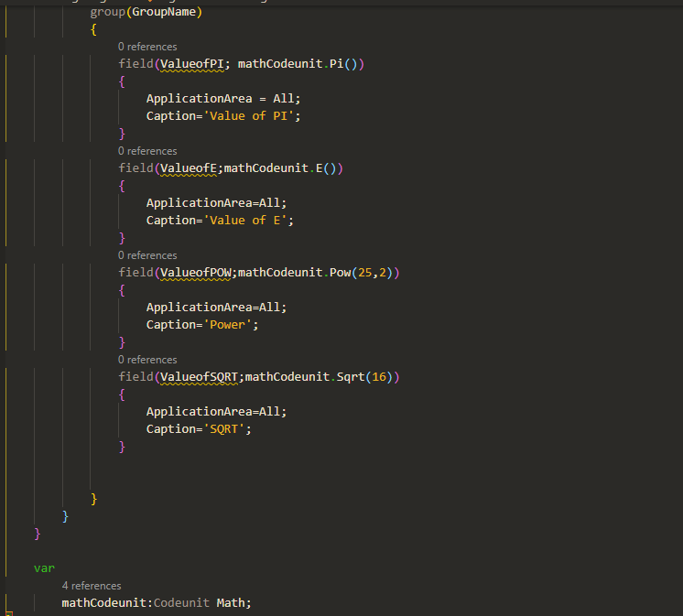Click the Pow method name
This screenshot has height=616, width=683.
coord(340,273)
